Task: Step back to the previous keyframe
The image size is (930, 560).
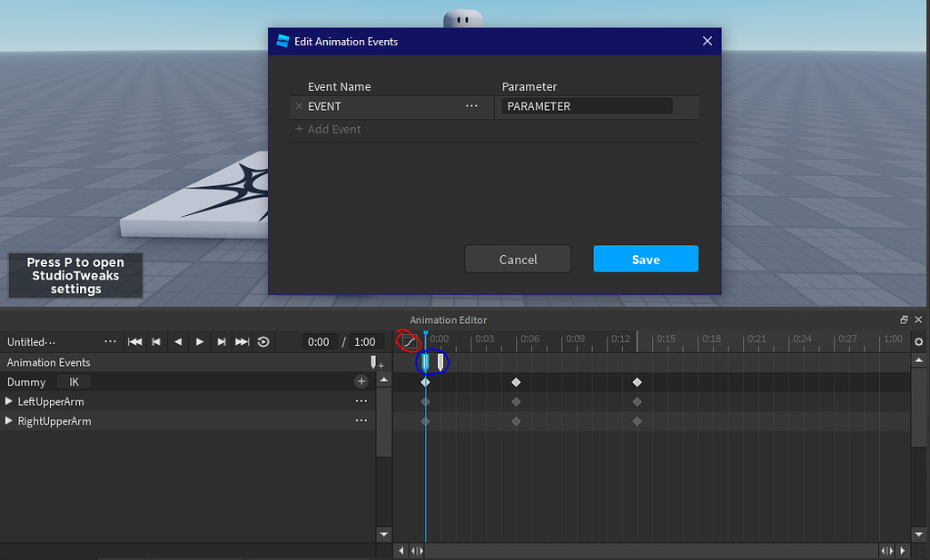Action: click(x=155, y=342)
